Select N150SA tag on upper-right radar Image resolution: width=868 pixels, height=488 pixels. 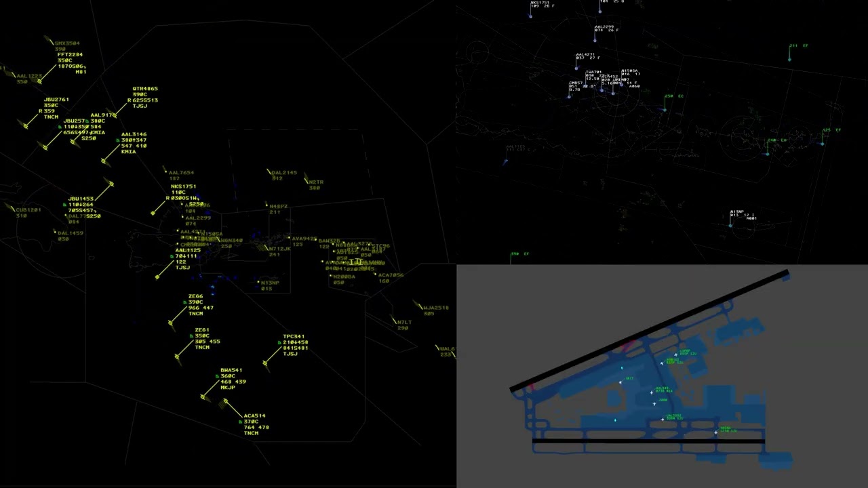click(x=630, y=72)
